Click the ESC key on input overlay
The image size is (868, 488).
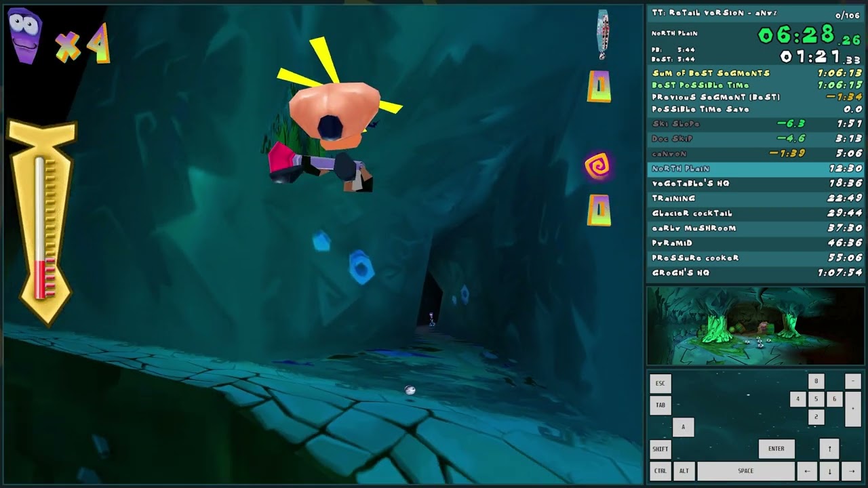(660, 384)
